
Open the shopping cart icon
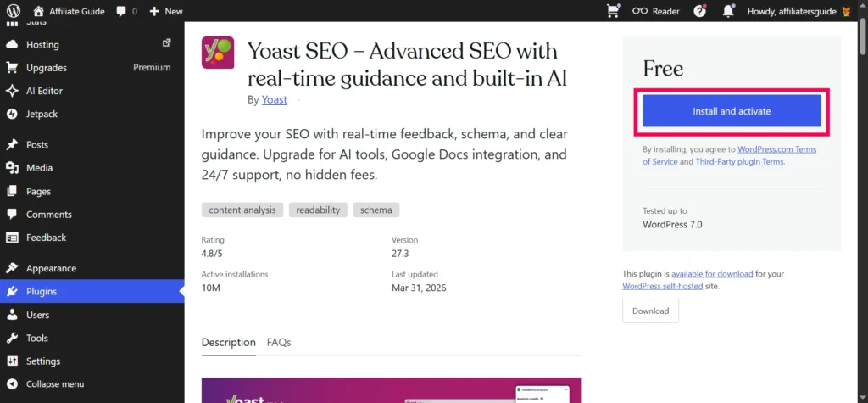pyautogui.click(x=613, y=11)
